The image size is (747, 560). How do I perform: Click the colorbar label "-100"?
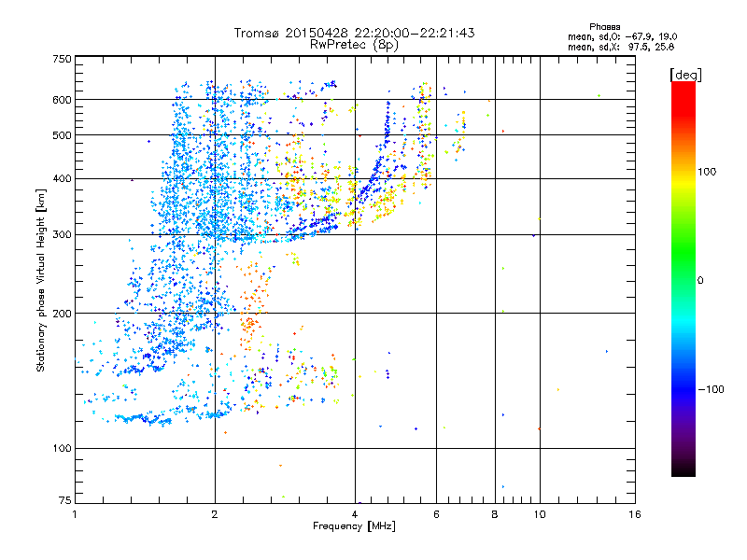[711, 389]
